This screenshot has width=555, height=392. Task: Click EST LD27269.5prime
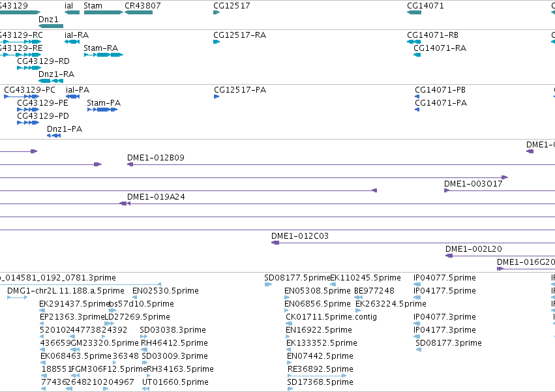138,317
